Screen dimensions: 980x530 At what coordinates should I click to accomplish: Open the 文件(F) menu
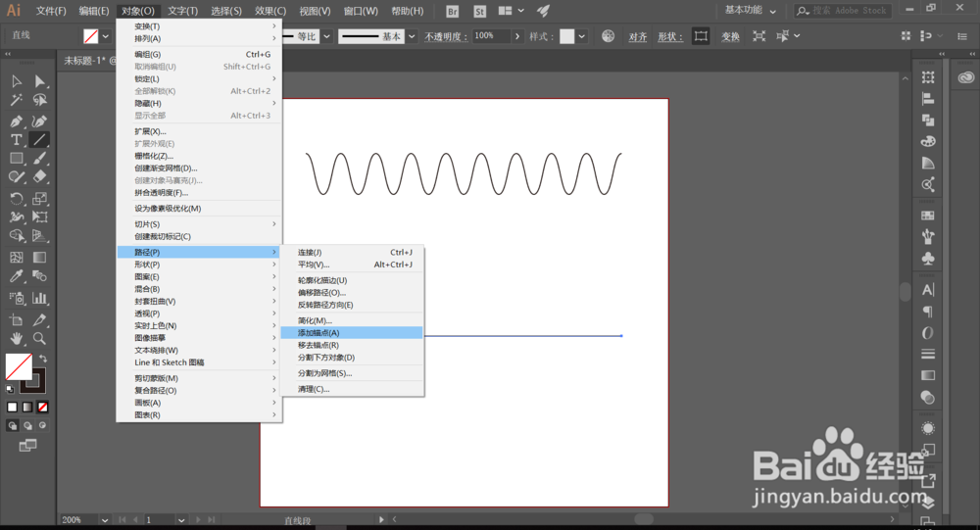51,11
